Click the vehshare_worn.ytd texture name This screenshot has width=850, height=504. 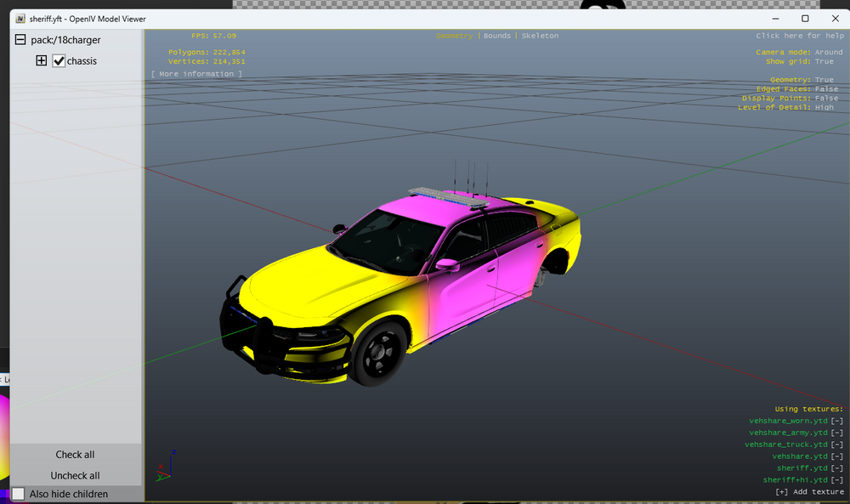788,421
